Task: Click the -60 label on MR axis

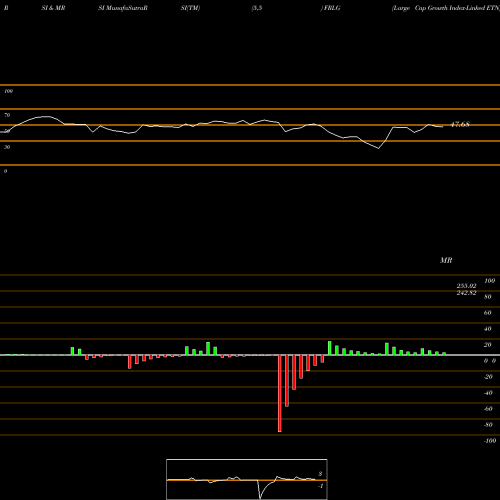Action: 488,409
